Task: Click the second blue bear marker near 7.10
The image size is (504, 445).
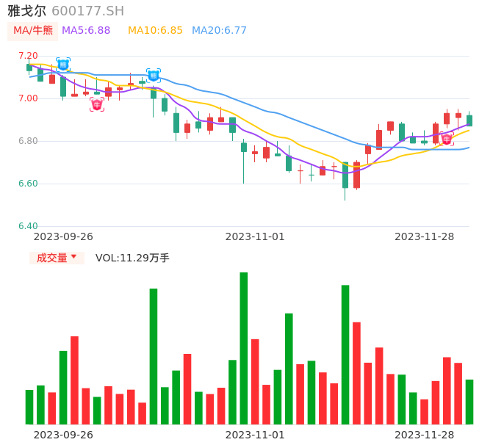Action: point(154,76)
